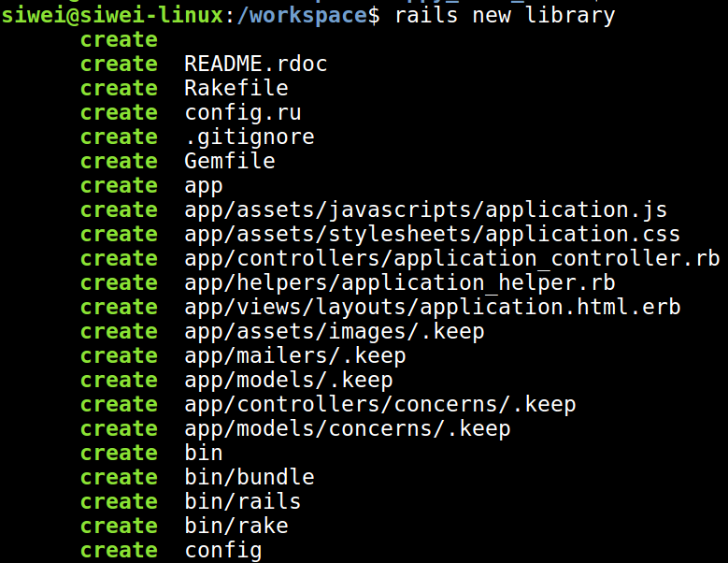Click the Gemfile entry

[230, 162]
